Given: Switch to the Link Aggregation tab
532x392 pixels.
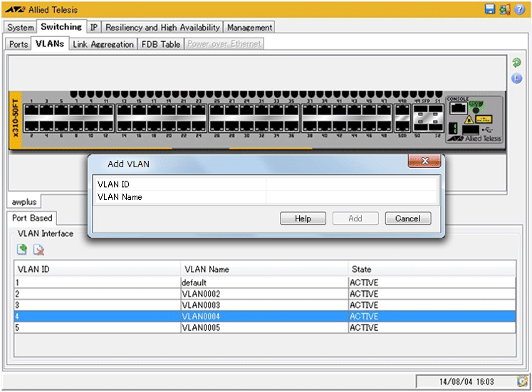Looking at the screenshot, I should pyautogui.click(x=103, y=44).
